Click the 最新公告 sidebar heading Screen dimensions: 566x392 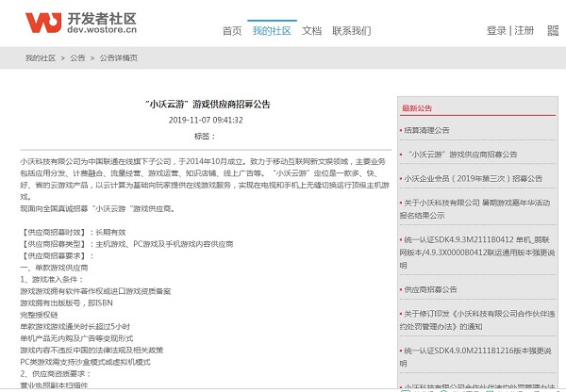tap(417, 107)
